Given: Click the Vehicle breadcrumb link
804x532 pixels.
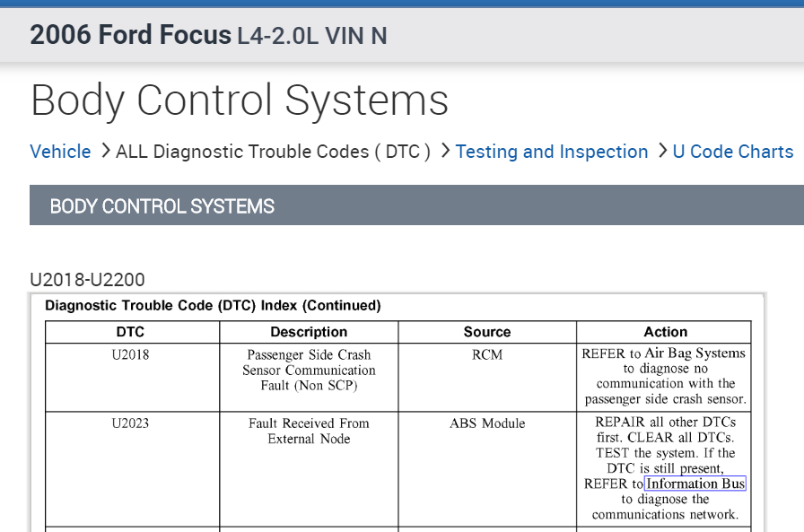Looking at the screenshot, I should (60, 152).
